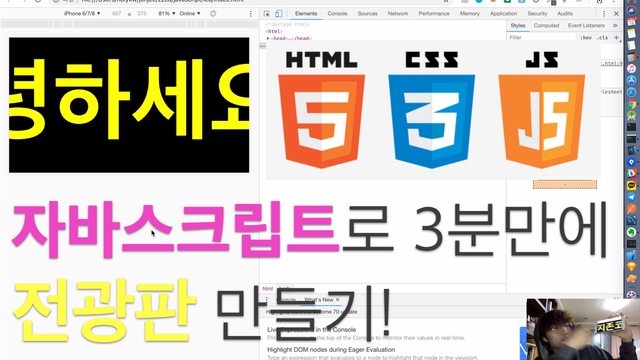The width and height of the screenshot is (640, 360).
Task: Switch to the Network tab
Action: 398,13
